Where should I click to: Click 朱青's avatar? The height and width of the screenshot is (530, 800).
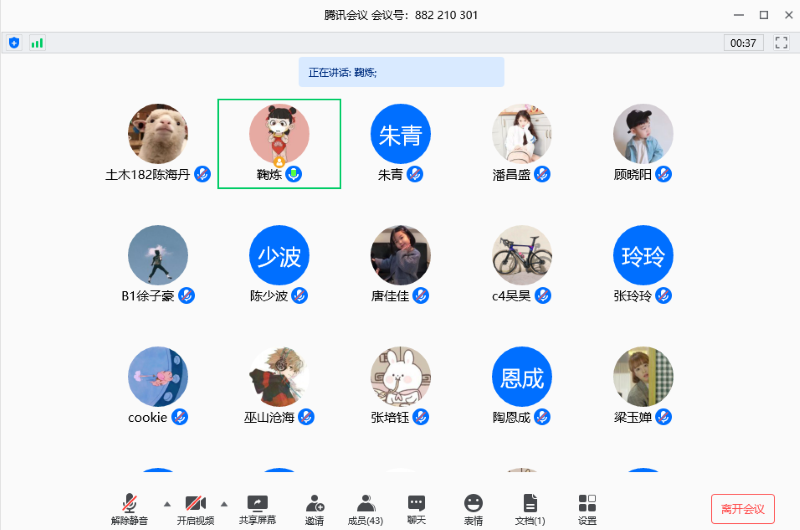tap(400, 134)
